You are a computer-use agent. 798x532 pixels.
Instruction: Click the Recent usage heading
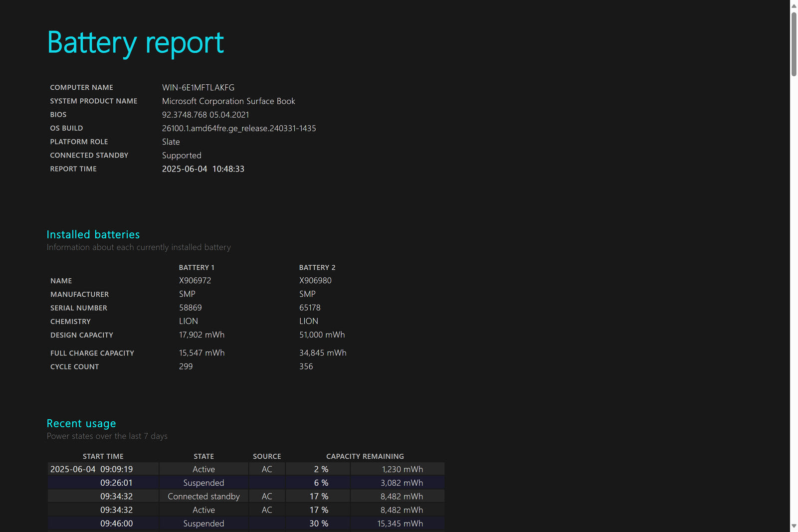coord(81,423)
